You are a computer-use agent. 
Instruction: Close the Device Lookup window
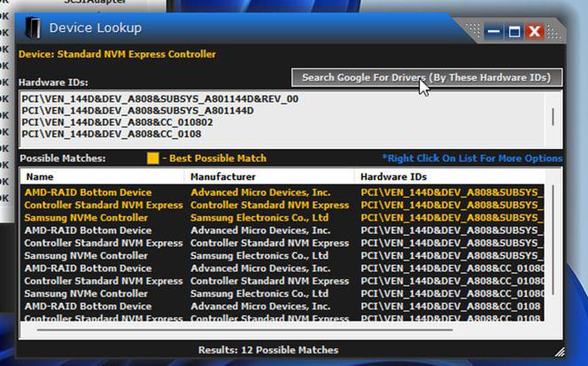(534, 32)
